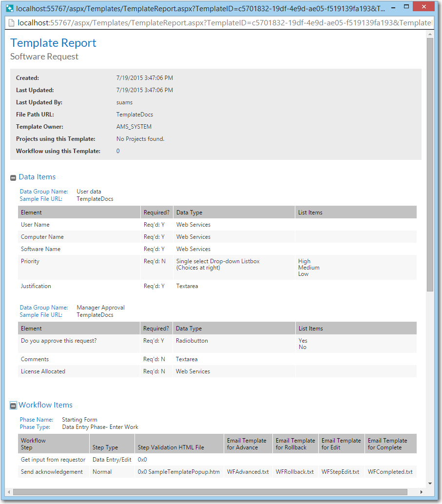Click 'User data' data group name
442x504 pixels.
pyautogui.click(x=89, y=192)
